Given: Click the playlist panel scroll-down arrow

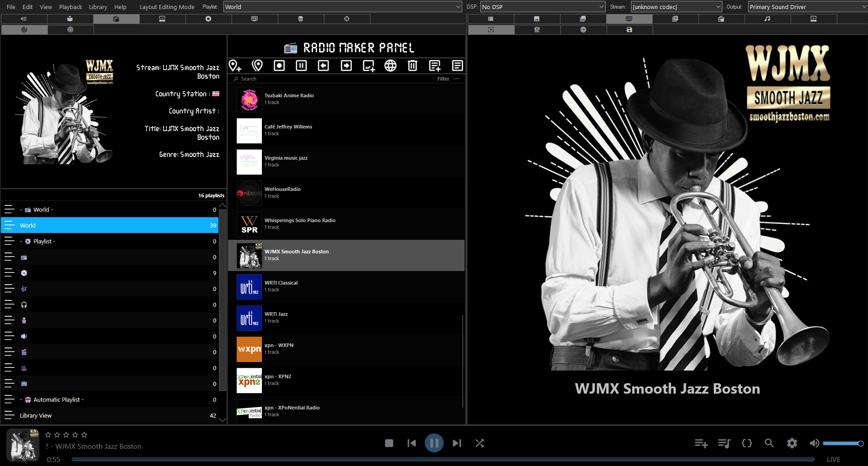Looking at the screenshot, I should point(223,420).
